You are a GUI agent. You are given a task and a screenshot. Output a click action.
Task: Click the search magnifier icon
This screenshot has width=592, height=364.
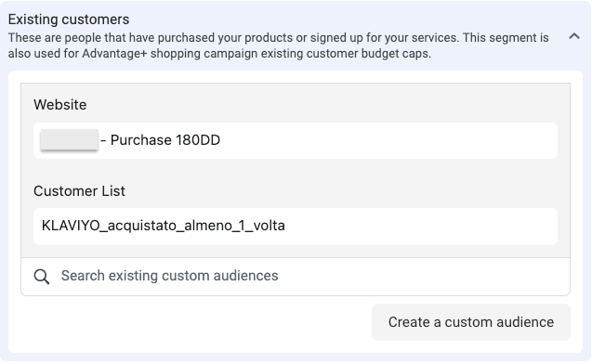coord(42,277)
